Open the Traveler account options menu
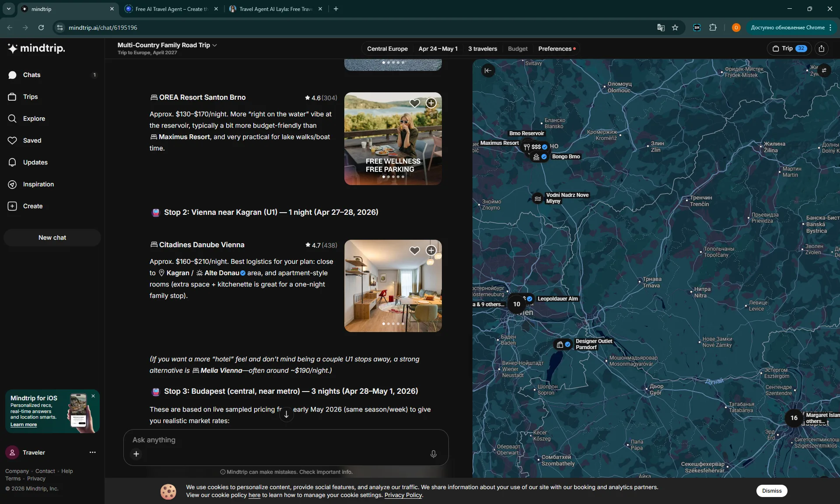The width and height of the screenshot is (840, 504). coord(92,452)
